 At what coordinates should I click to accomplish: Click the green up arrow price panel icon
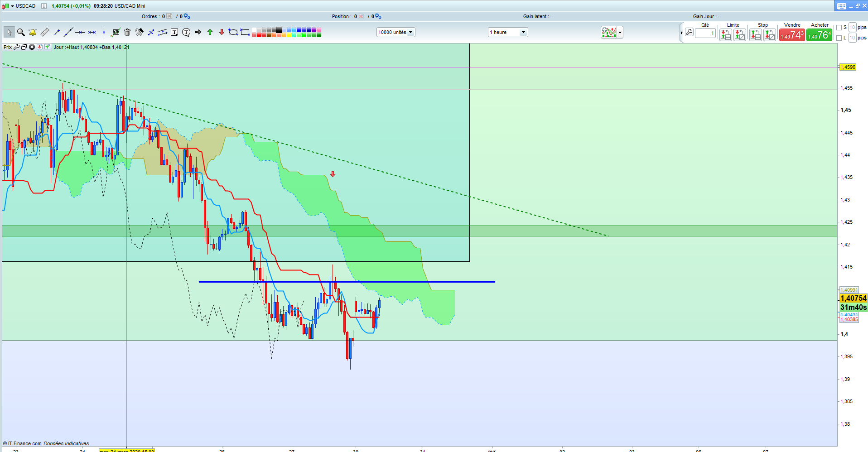[47, 47]
